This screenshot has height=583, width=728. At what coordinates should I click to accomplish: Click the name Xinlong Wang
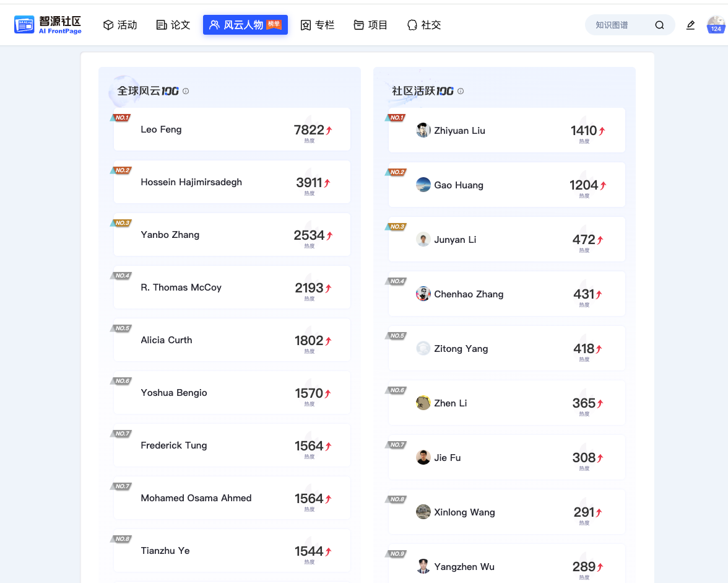(464, 512)
